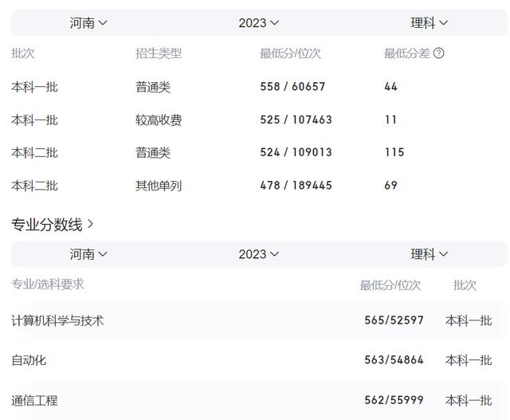Screen dimensions: 510x420
Task: Open the 专业分数线 section link
Action: [x=53, y=225]
